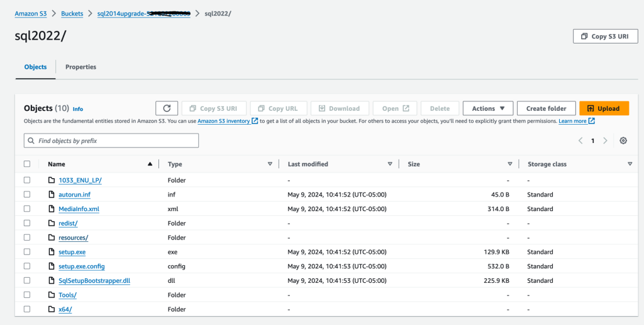The height and width of the screenshot is (325, 644).
Task: Click the disabled Download button
Action: click(340, 108)
